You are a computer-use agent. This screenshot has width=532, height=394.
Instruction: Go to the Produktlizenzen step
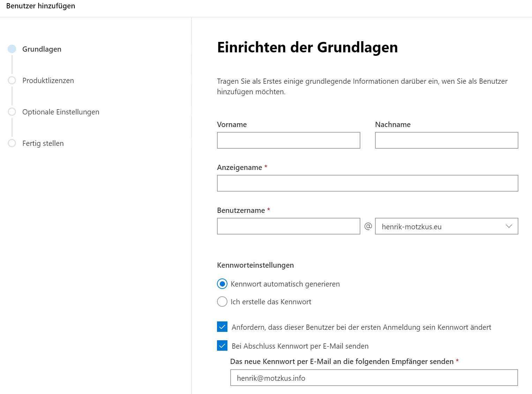click(x=48, y=81)
